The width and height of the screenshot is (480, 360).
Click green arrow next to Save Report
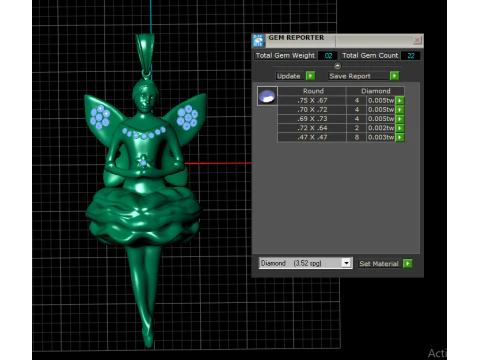[x=394, y=76]
